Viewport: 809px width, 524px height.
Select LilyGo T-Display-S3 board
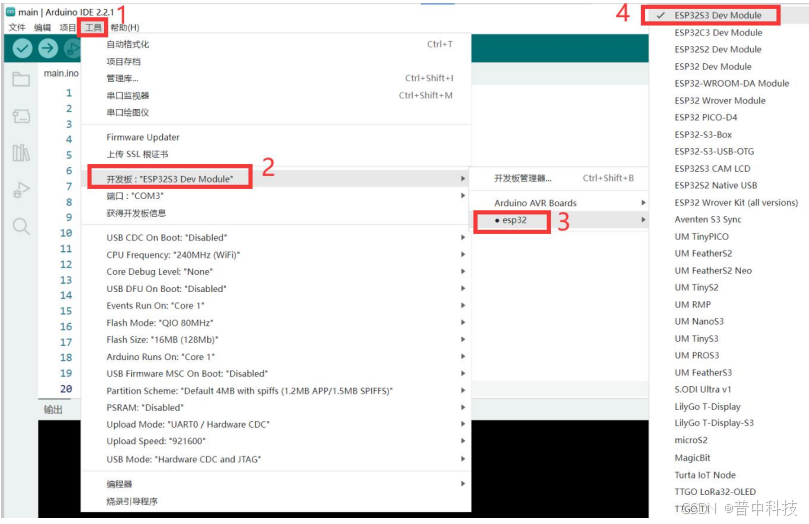click(729, 423)
